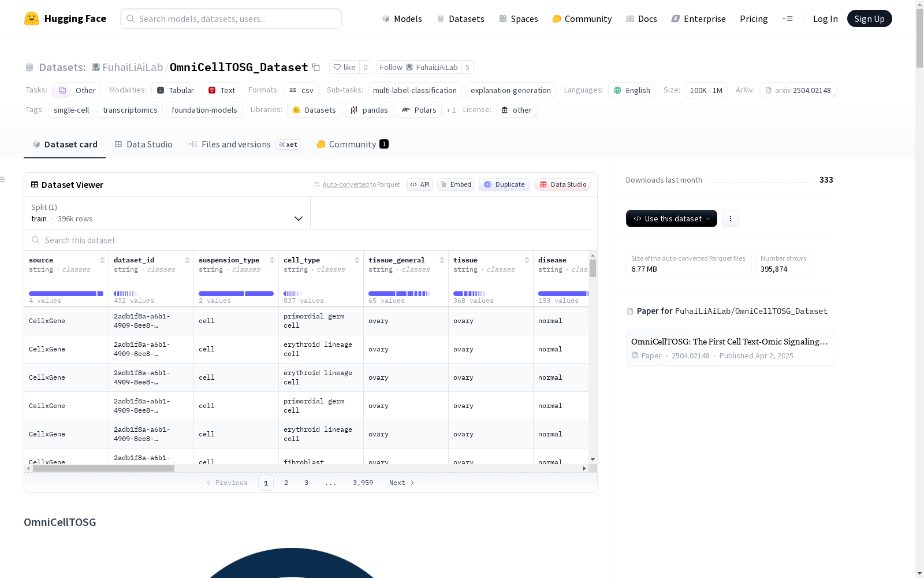Jump to last page 3,959
The image size is (924, 578).
pos(363,483)
